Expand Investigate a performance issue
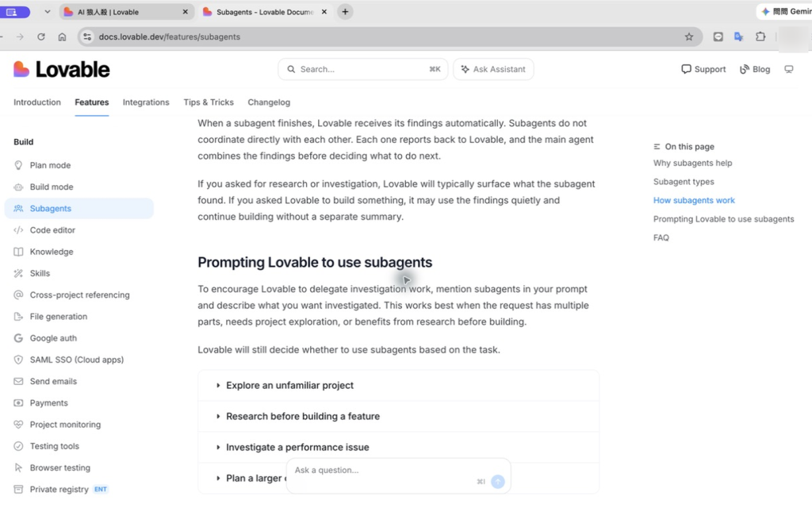812x508 pixels. (x=398, y=448)
